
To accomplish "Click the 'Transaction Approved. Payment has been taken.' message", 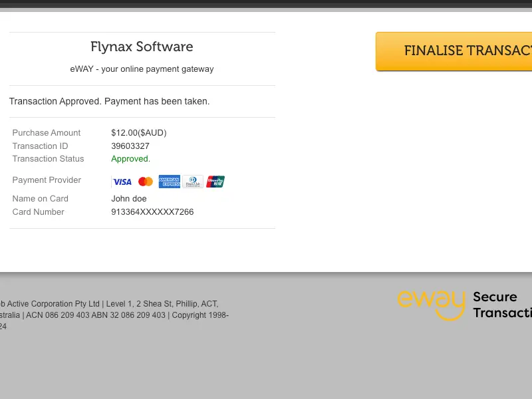I will [109, 101].
